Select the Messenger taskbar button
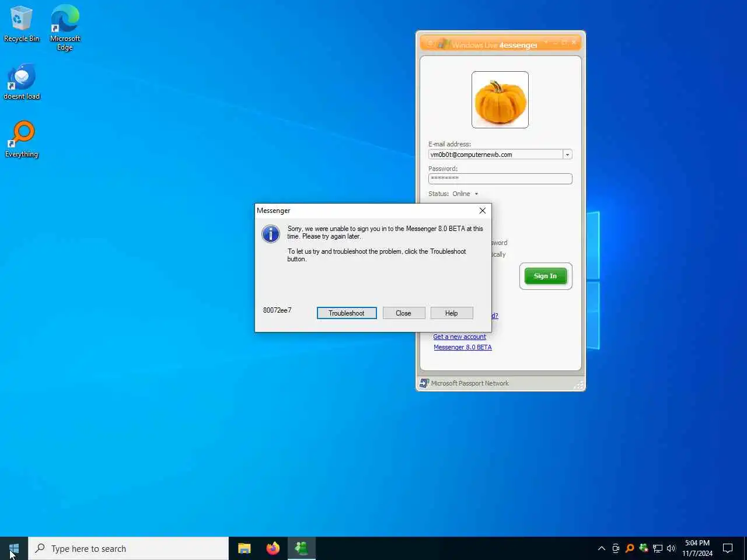 point(301,548)
